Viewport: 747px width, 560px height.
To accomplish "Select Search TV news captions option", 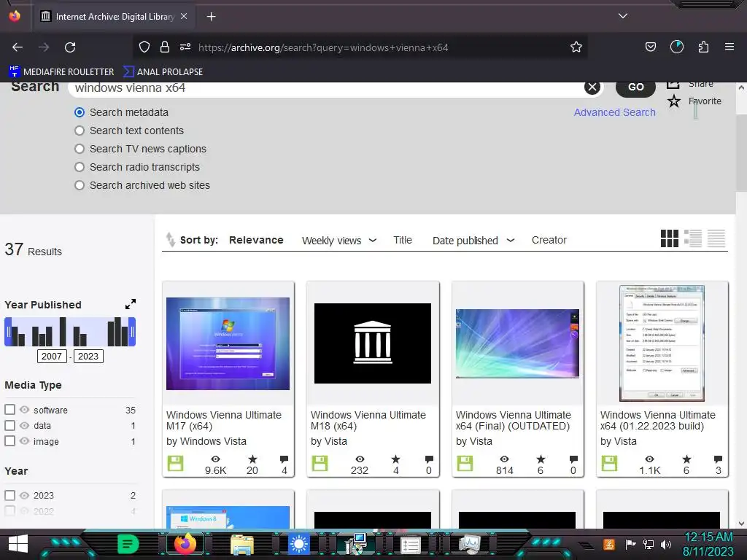I will pos(80,149).
